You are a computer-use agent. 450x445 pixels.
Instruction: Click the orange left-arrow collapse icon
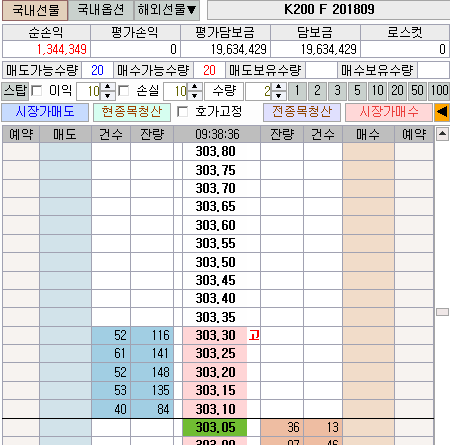(x=442, y=112)
